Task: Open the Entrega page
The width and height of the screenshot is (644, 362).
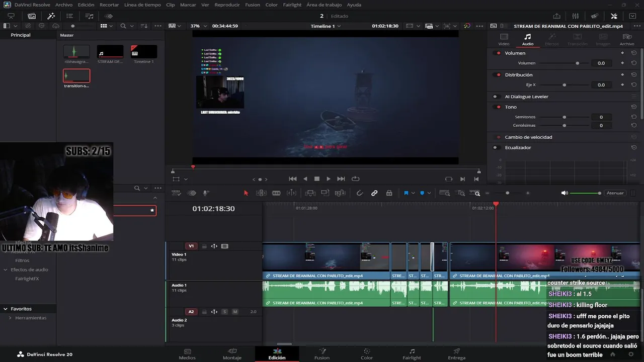Action: (x=456, y=354)
